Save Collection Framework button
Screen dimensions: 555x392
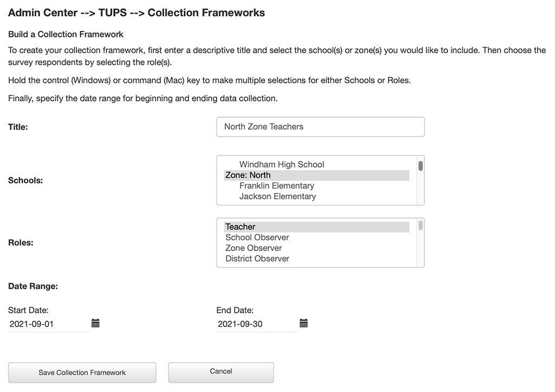click(x=82, y=372)
